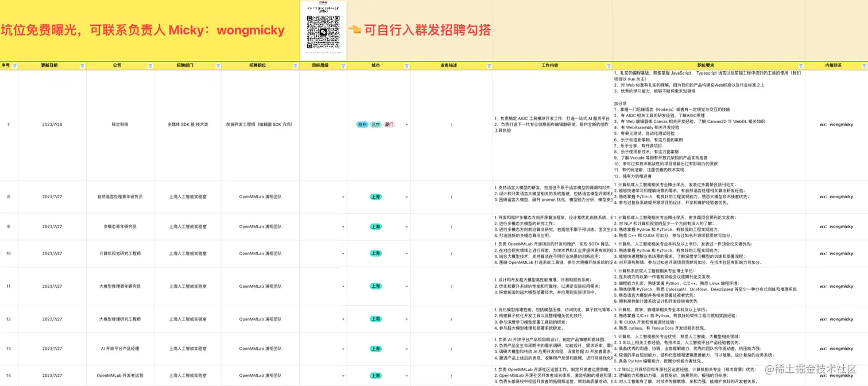
Task: Expand the 目标层级 dropdown in row 8
Action: pyautogui.click(x=343, y=196)
